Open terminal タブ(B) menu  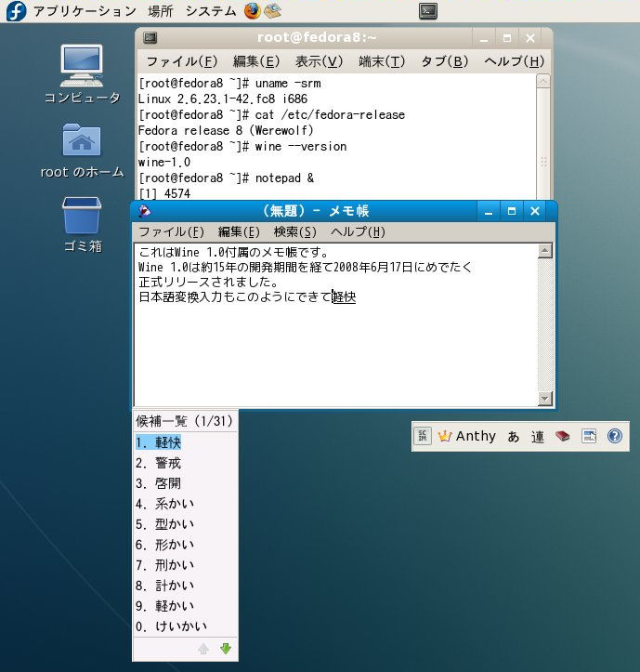click(444, 61)
